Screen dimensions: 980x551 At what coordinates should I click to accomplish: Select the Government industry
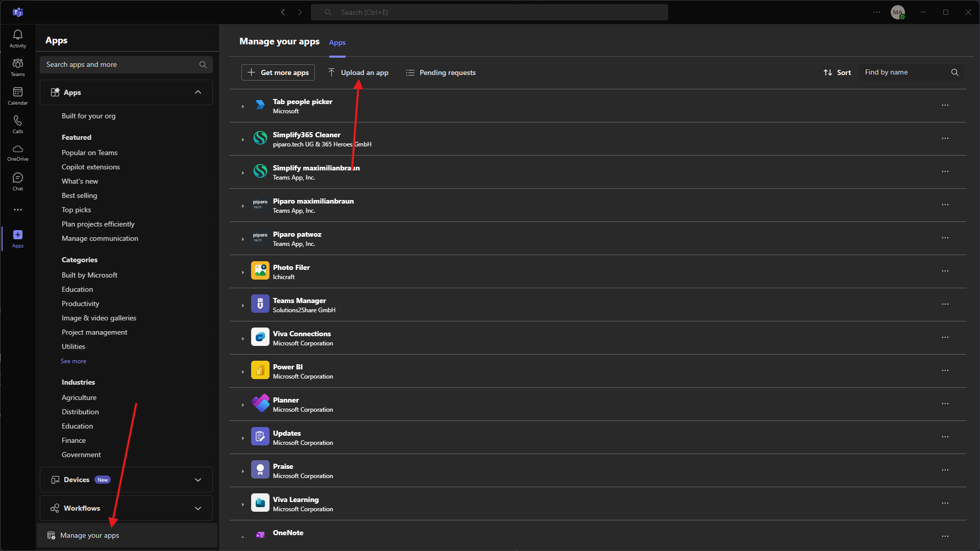click(81, 455)
